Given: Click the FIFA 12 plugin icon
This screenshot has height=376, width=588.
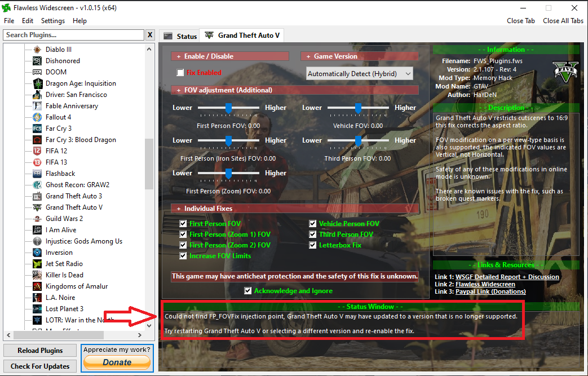Looking at the screenshot, I should tap(37, 151).
